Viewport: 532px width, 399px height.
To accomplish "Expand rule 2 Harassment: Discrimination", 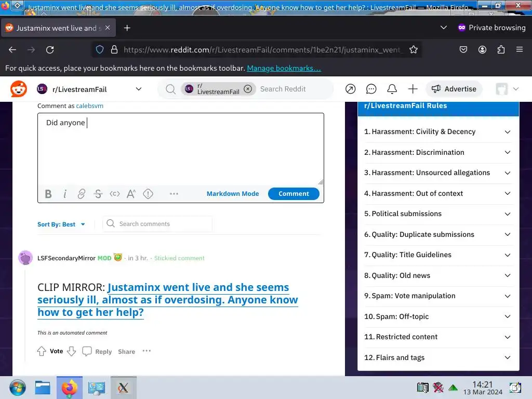I will 438,152.
